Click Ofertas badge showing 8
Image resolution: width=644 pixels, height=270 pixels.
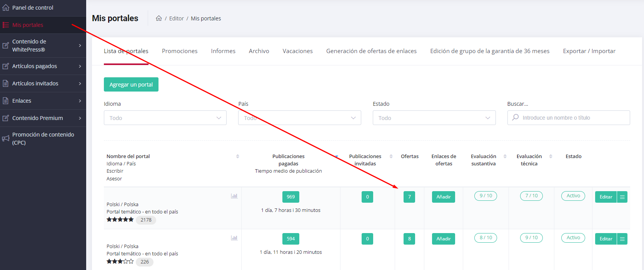(409, 239)
